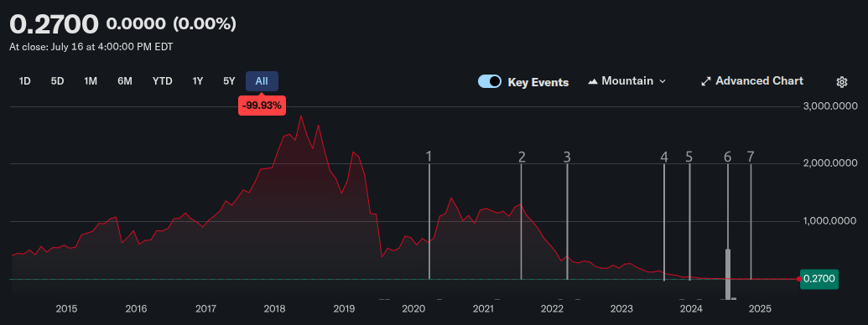
Task: Open chart settings gear icon
Action: point(841,82)
